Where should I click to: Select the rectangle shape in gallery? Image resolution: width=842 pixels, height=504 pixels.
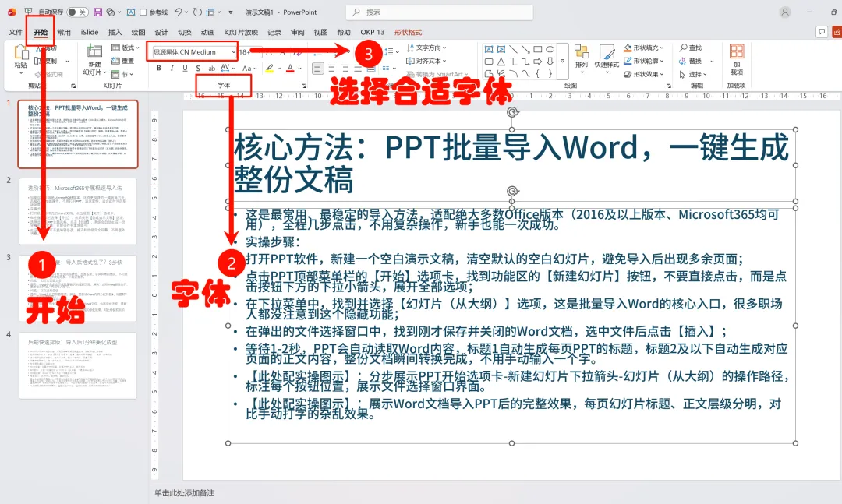point(537,49)
